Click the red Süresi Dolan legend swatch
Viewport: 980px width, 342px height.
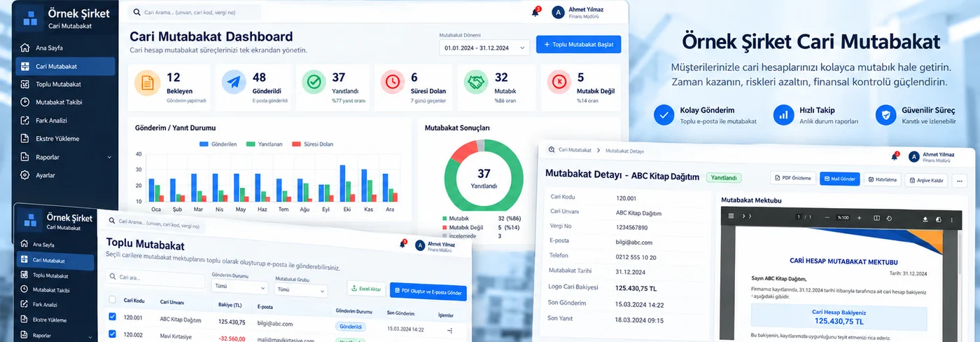[296, 144]
